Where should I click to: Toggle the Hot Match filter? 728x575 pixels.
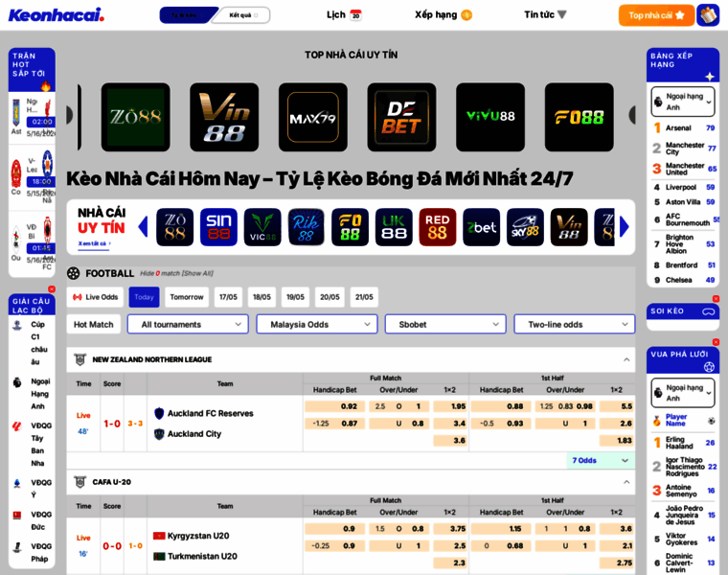93,324
